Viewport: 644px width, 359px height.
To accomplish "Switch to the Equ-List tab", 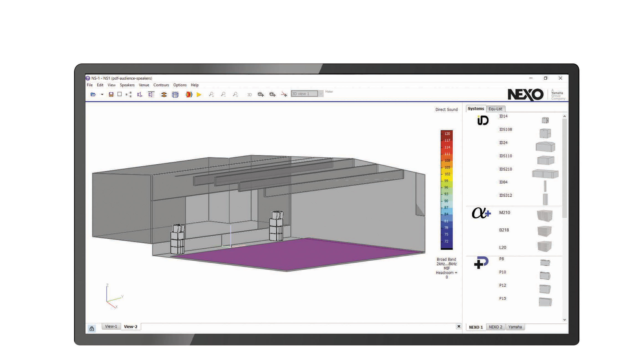I will [495, 109].
